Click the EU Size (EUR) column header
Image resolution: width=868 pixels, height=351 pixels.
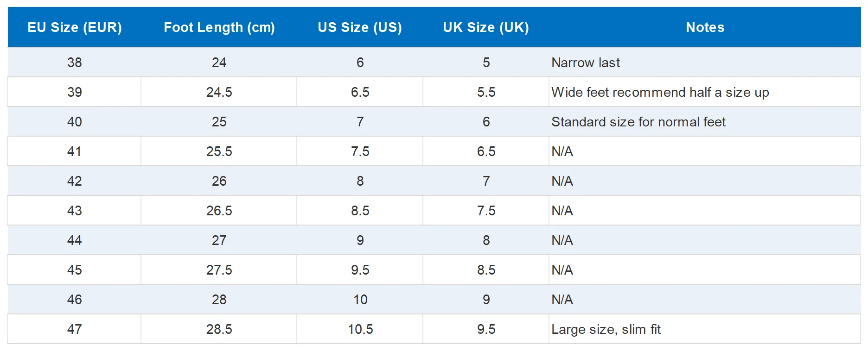point(74,27)
